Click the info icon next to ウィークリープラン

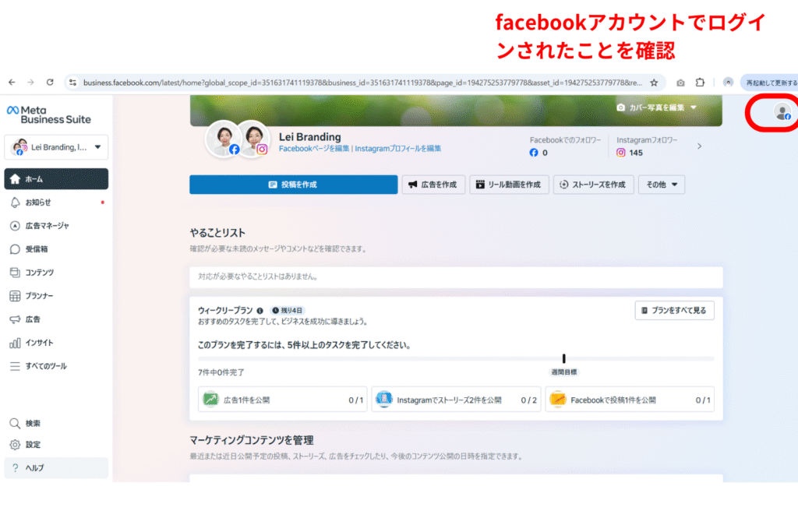260,310
